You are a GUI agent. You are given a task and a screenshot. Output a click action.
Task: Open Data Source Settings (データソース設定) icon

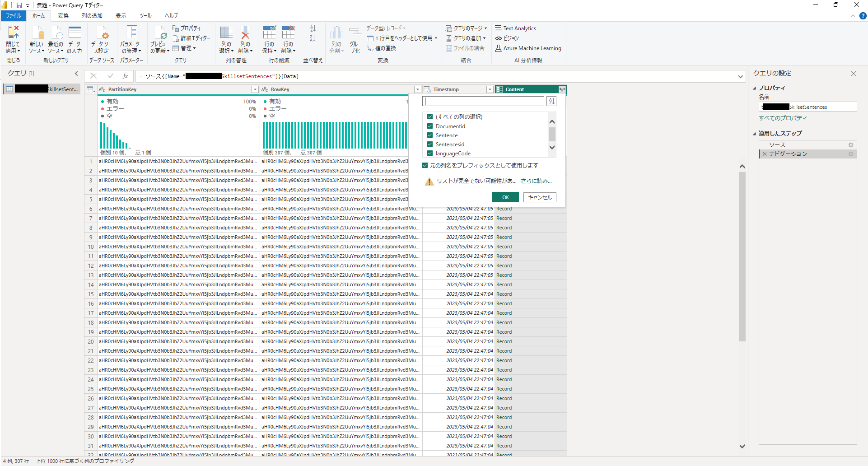pos(102,33)
